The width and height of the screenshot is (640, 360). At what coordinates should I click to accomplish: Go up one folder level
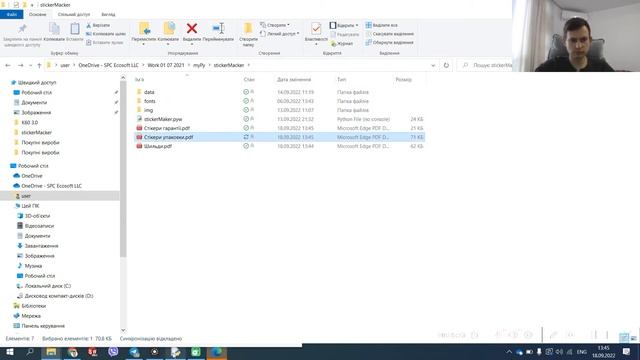click(x=39, y=65)
